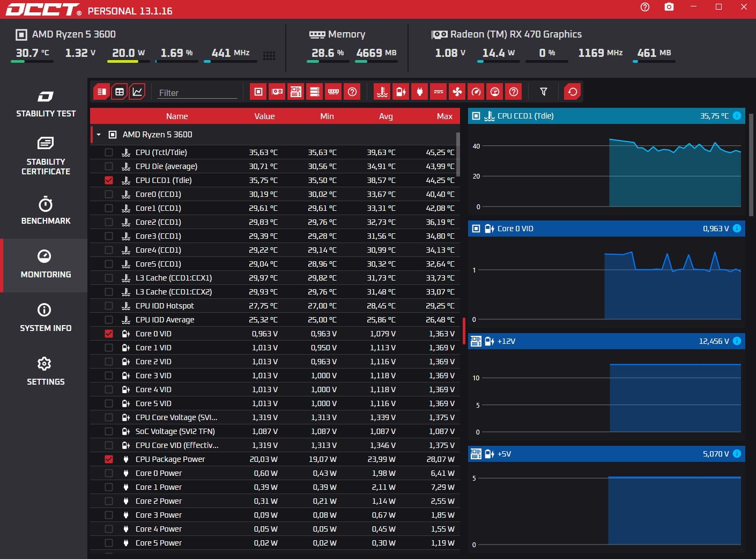Open info for +12V graph
The image size is (756, 559).
pyautogui.click(x=737, y=341)
